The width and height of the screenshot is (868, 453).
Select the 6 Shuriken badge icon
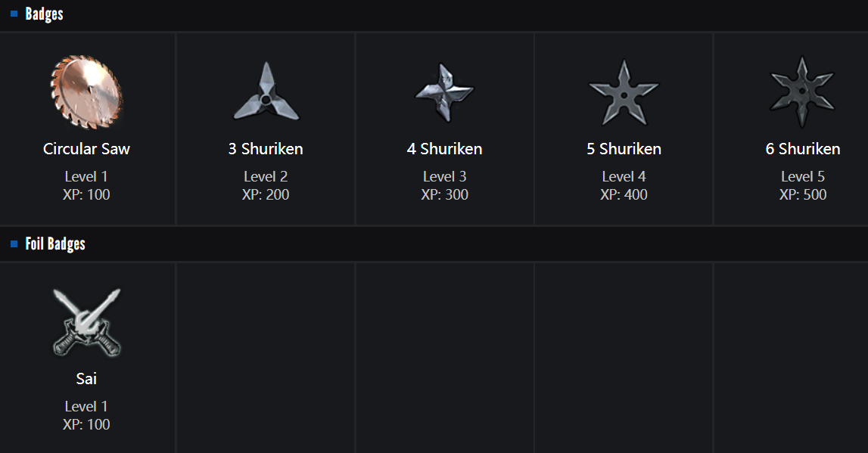point(802,92)
